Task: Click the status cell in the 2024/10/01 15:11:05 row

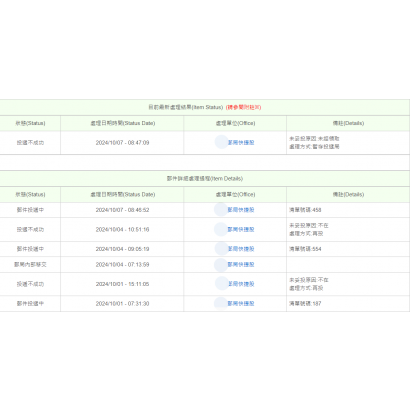Action: click(30, 284)
